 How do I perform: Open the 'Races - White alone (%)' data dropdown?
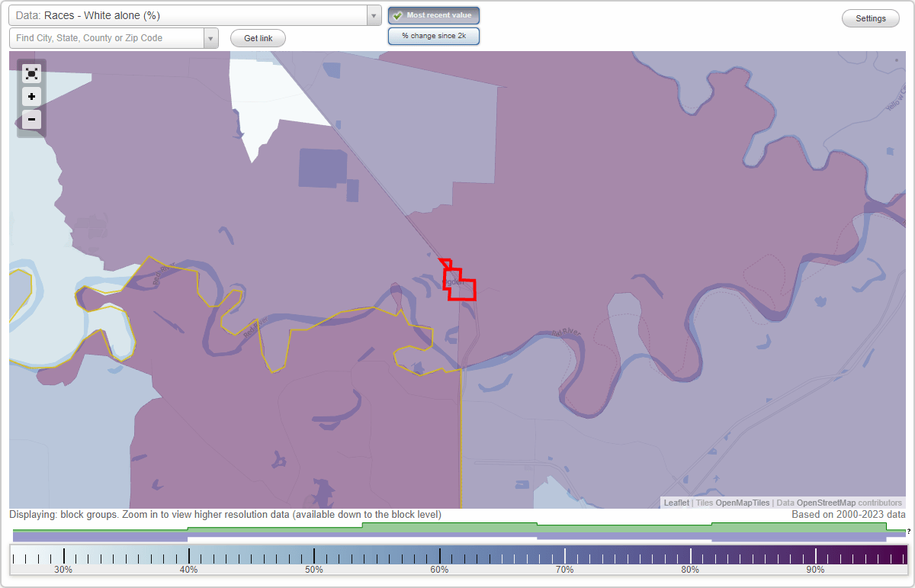[191, 14]
